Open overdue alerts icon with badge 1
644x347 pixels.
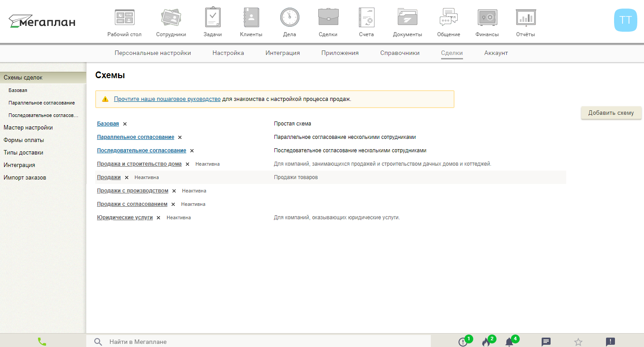click(463, 342)
